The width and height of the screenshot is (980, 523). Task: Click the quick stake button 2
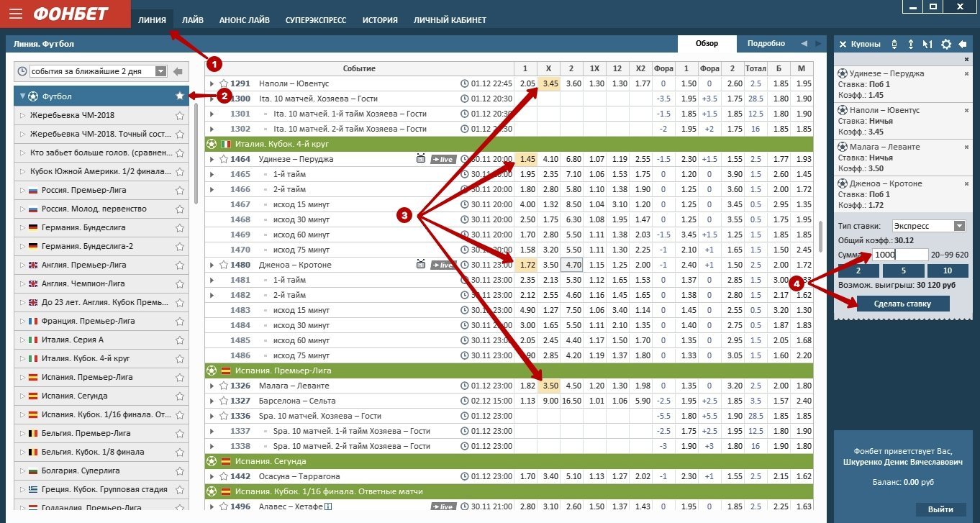click(858, 270)
